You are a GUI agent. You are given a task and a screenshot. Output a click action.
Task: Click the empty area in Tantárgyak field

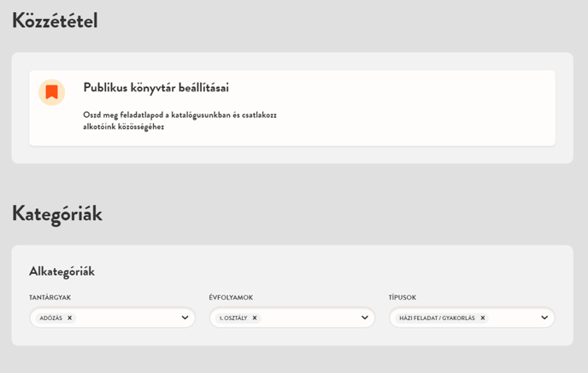tap(128, 318)
